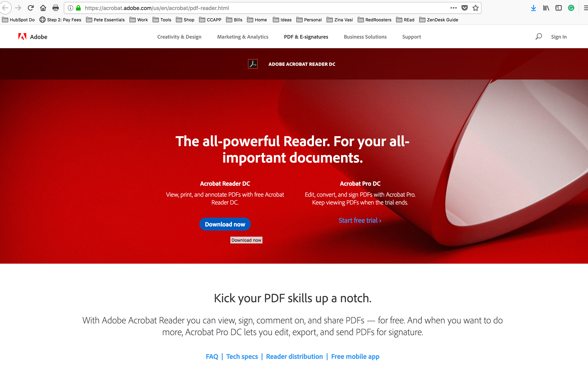This screenshot has height=371, width=588.
Task: Click the FAQ help link below
Action: coord(212,356)
